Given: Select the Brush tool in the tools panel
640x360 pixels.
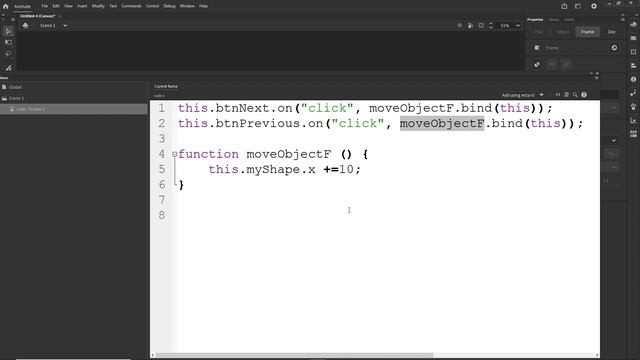Looking at the screenshot, I should (8, 68).
